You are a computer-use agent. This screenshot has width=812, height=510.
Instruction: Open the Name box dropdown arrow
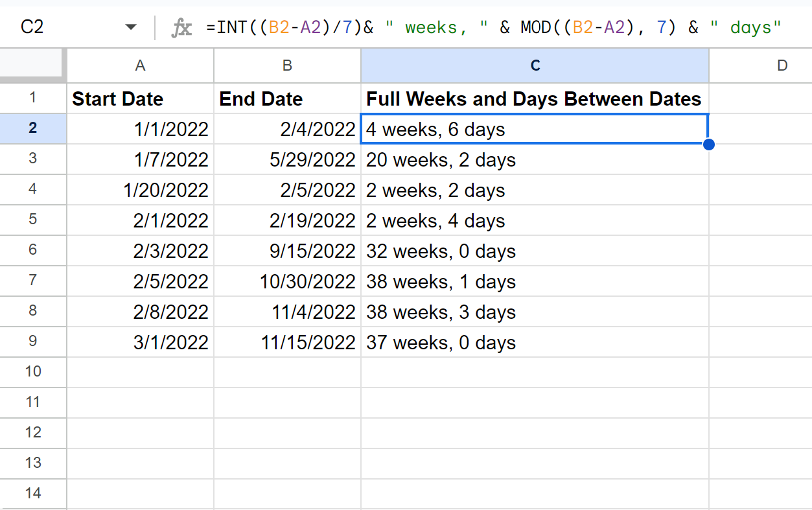pyautogui.click(x=131, y=27)
